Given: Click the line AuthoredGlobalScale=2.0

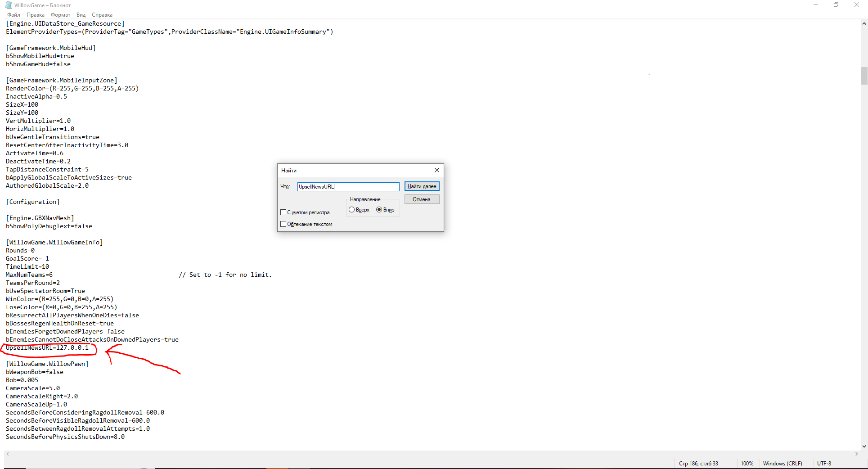Looking at the screenshot, I should pos(47,186).
